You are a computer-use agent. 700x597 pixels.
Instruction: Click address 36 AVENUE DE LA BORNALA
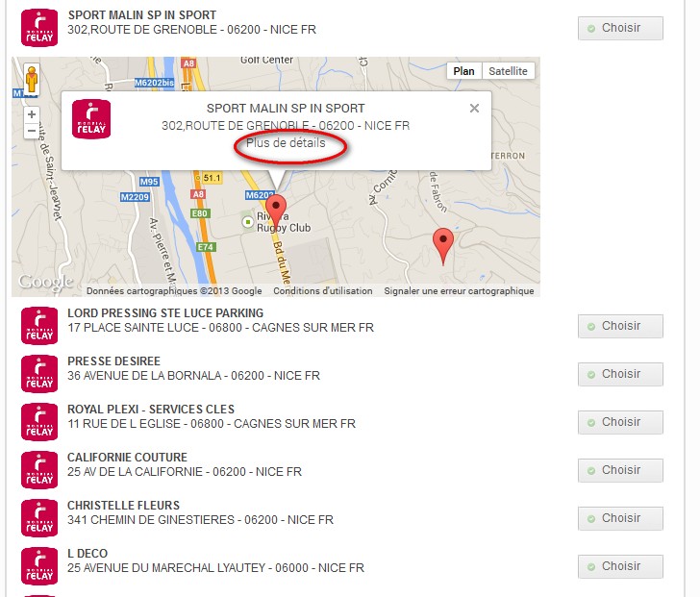194,376
